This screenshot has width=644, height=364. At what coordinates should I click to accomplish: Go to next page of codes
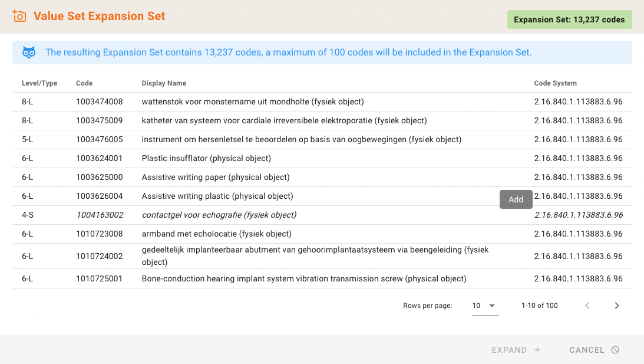(616, 306)
